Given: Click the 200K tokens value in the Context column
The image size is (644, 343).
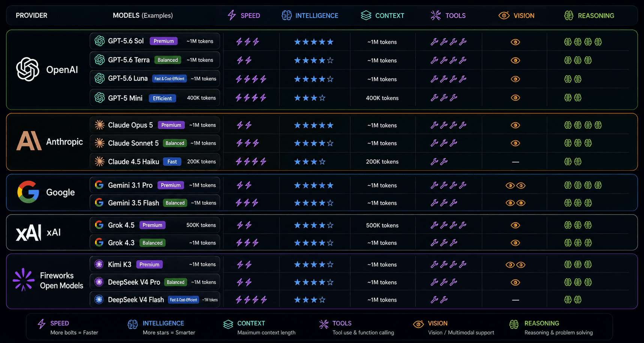Looking at the screenshot, I should (382, 162).
